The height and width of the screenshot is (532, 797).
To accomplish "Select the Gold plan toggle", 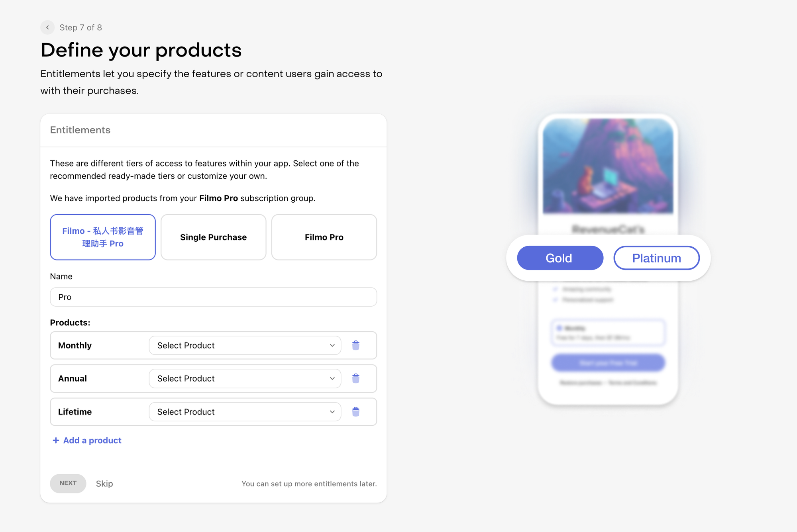I will [560, 258].
